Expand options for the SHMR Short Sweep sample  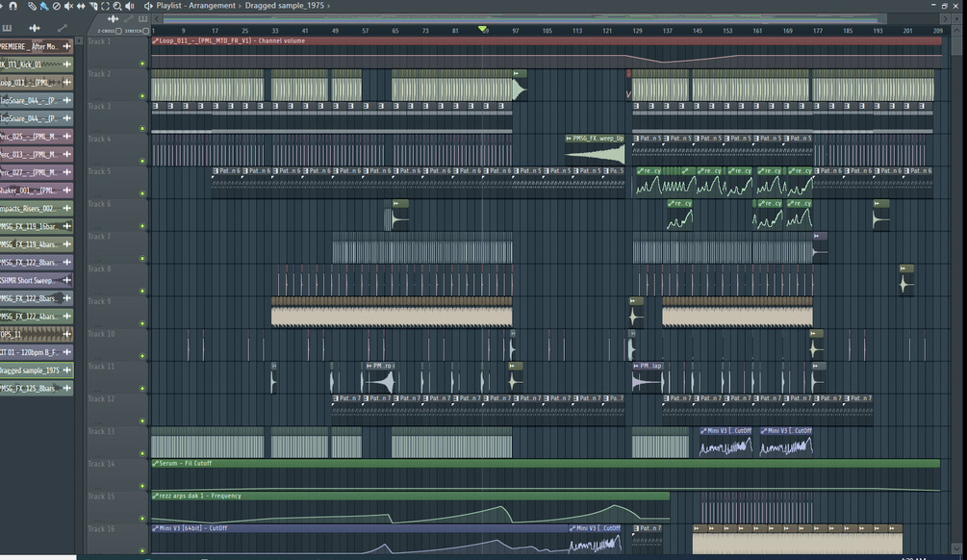[65, 281]
